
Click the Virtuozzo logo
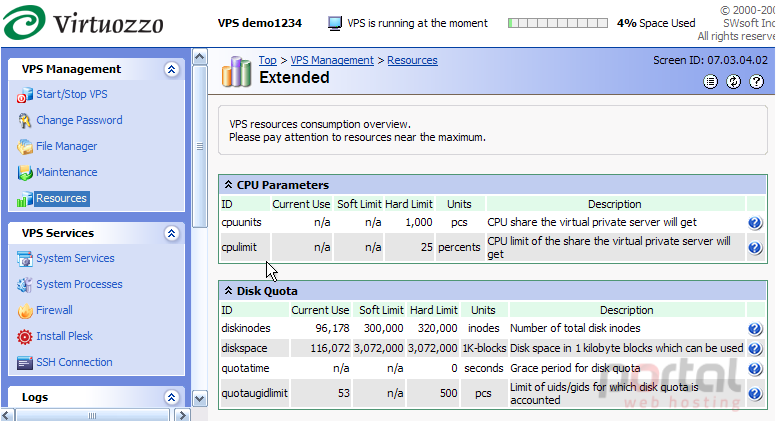click(83, 22)
